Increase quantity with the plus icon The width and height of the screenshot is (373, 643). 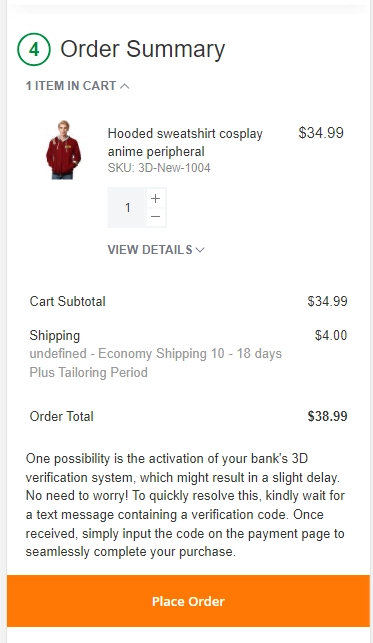pyautogui.click(x=155, y=198)
